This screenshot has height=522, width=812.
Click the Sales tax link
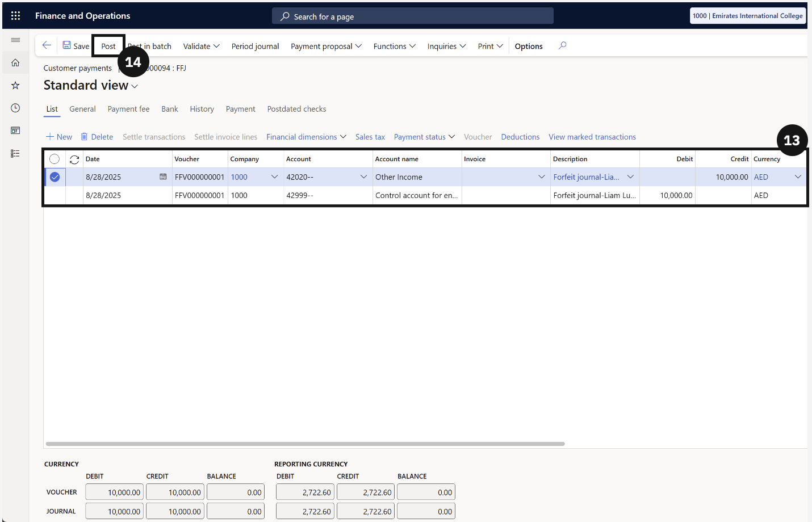tap(370, 137)
